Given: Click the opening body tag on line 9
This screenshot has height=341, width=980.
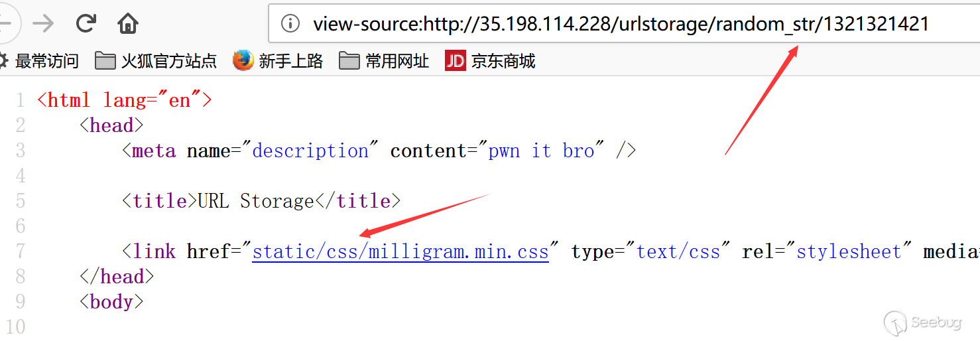Looking at the screenshot, I should point(111,302).
